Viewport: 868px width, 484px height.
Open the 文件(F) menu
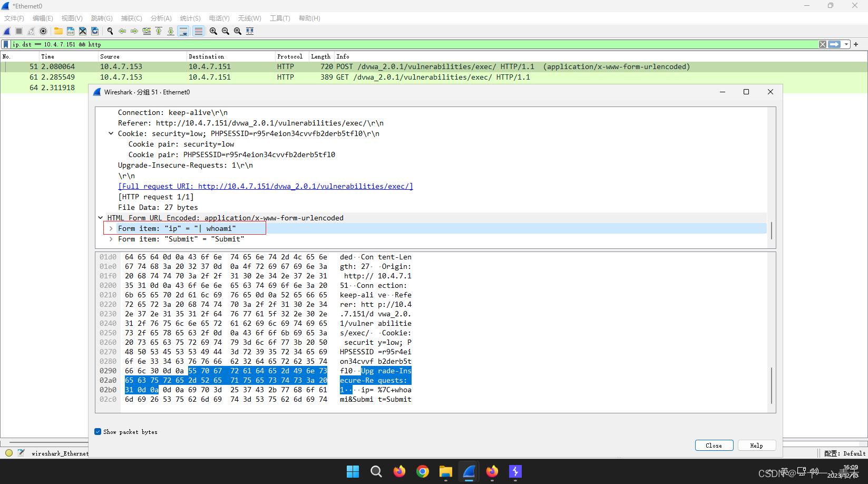click(14, 18)
